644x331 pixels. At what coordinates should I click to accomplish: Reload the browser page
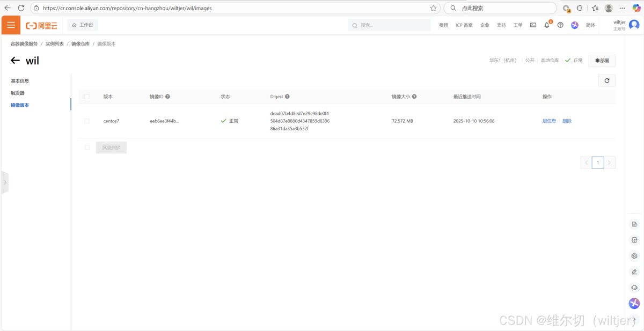(x=21, y=8)
